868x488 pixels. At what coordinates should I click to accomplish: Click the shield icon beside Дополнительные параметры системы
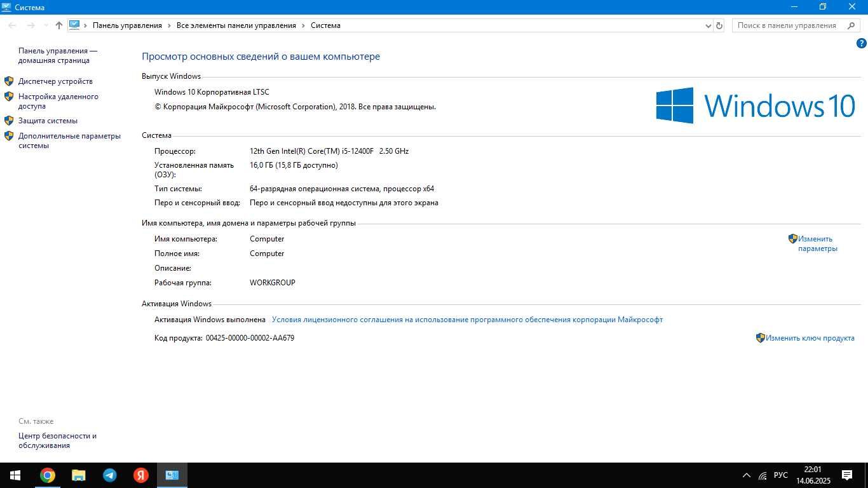click(x=9, y=135)
